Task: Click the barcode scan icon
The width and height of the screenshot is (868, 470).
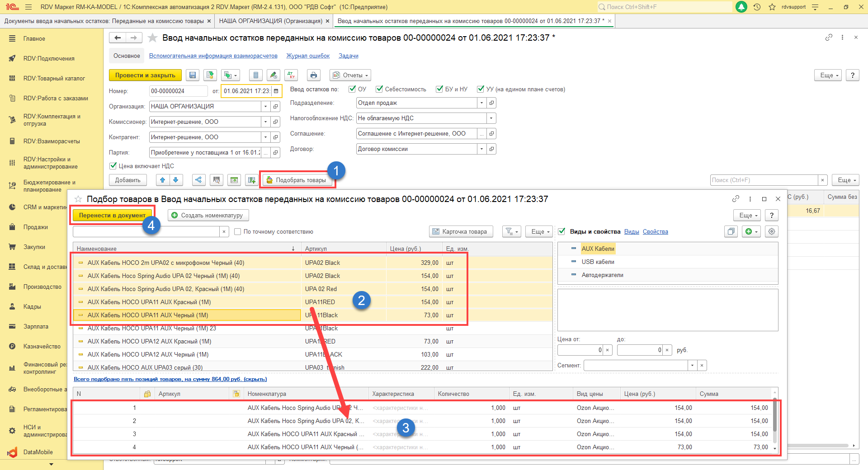Action: [x=217, y=180]
